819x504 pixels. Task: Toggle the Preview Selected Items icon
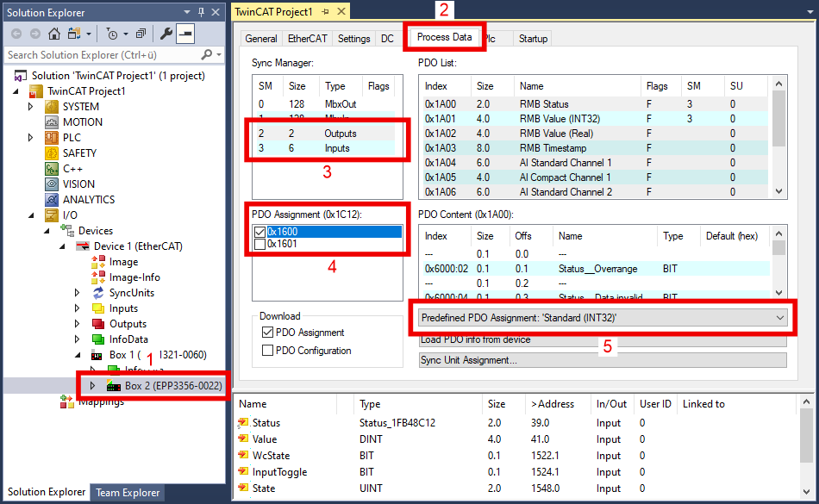[185, 34]
